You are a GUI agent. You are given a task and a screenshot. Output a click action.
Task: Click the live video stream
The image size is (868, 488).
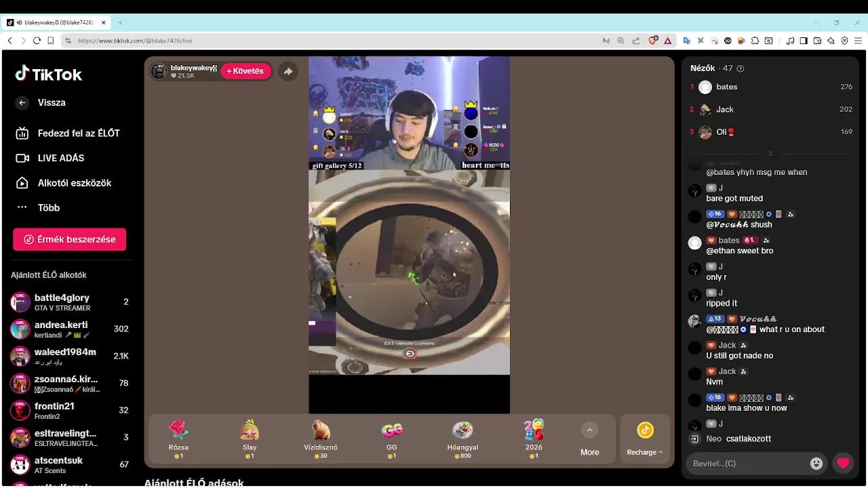pyautogui.click(x=409, y=235)
